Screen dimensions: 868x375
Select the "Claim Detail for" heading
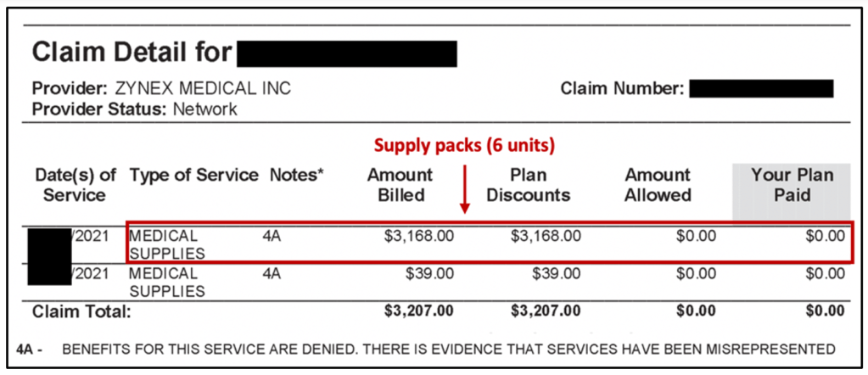132,53
